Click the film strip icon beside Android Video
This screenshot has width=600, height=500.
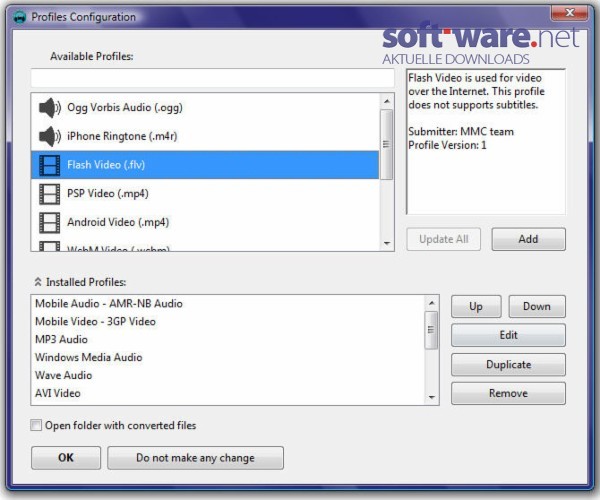point(49,222)
